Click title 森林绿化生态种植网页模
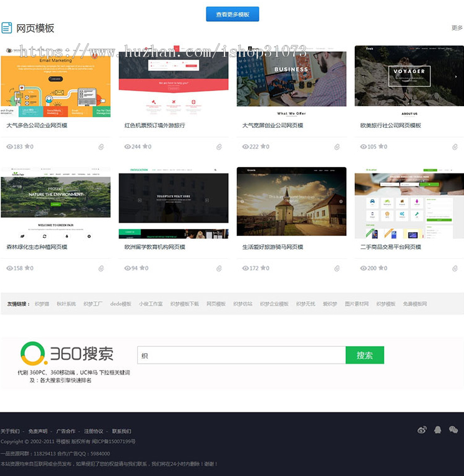The width and height of the screenshot is (464, 476). 37,247
